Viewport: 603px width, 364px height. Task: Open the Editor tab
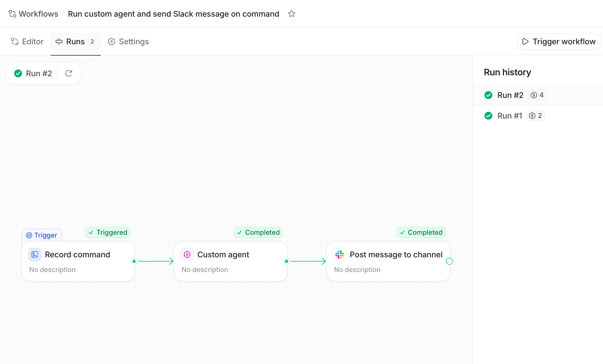(x=27, y=41)
